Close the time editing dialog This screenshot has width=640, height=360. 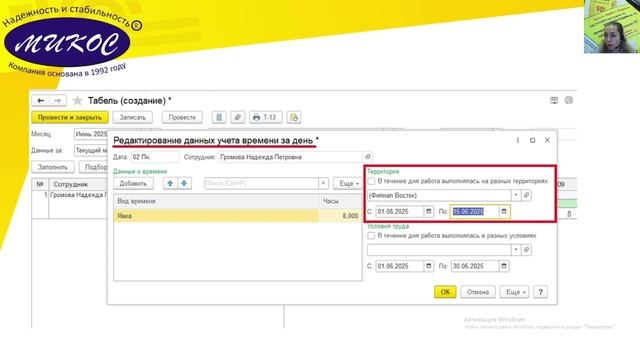[547, 140]
